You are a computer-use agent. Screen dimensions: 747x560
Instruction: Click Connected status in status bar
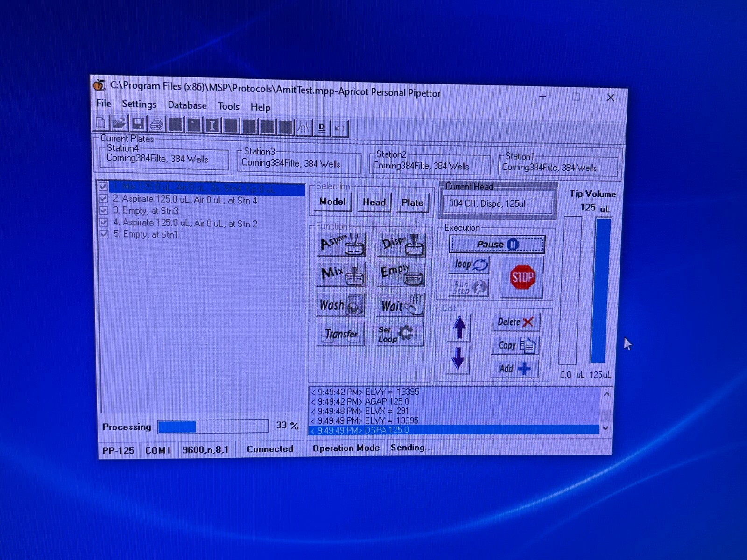point(270,449)
